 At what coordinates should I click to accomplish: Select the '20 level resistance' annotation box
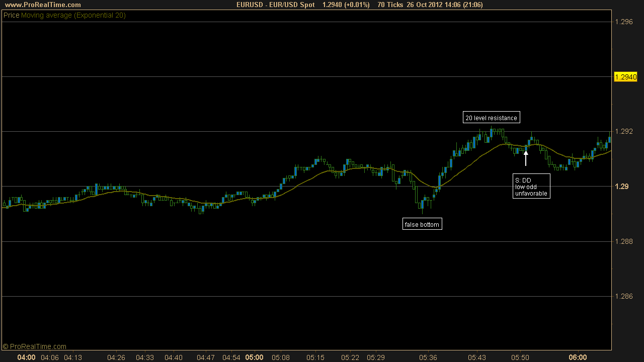click(491, 118)
